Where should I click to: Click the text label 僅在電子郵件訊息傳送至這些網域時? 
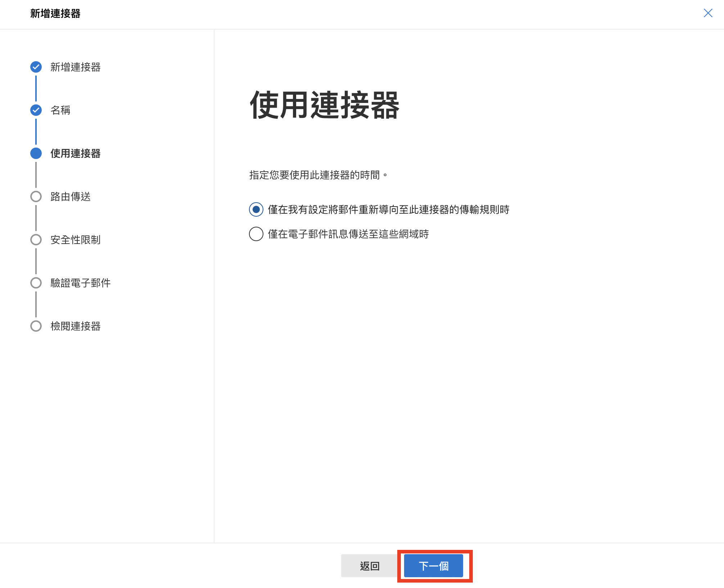(348, 234)
